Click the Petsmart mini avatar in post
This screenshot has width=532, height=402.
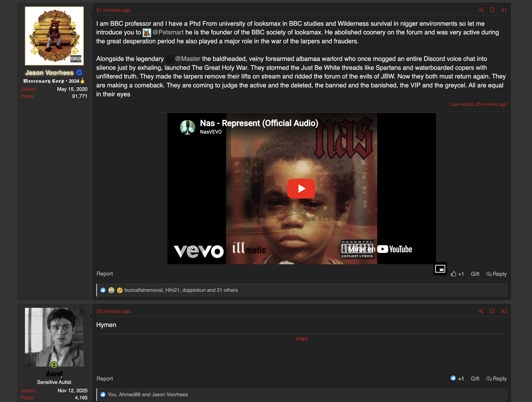pos(147,33)
